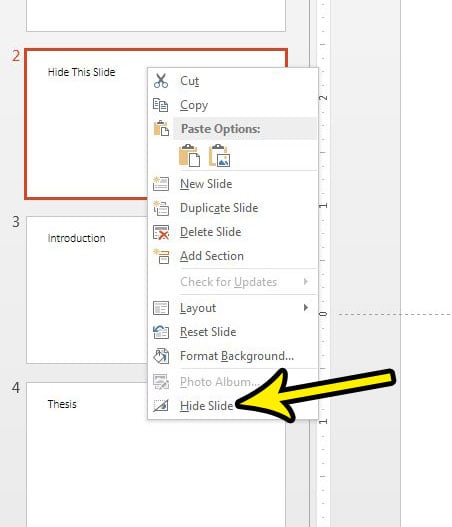Select Duplicate Slide menu entry
This screenshot has height=527, width=452.
click(x=233, y=208)
